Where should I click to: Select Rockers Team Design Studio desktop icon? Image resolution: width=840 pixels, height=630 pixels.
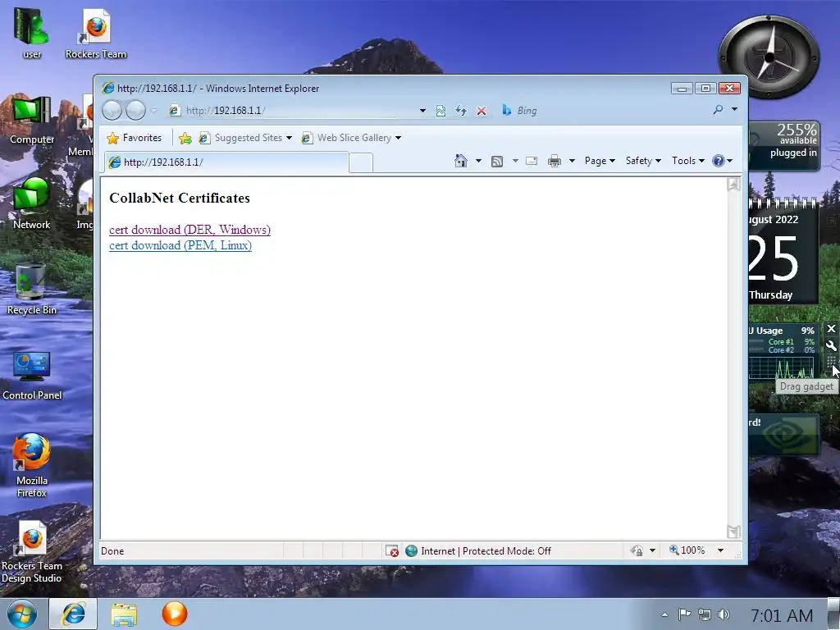(32, 552)
